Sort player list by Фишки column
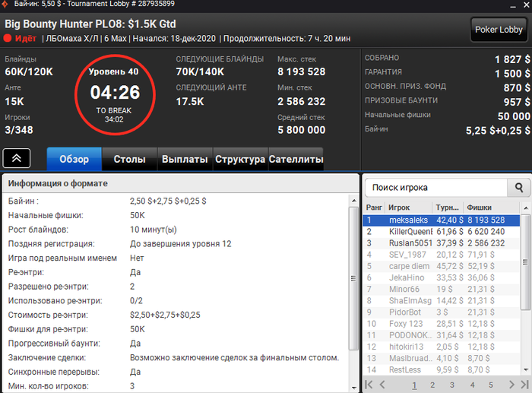Viewport: 532px width, 393px height. tap(492, 208)
